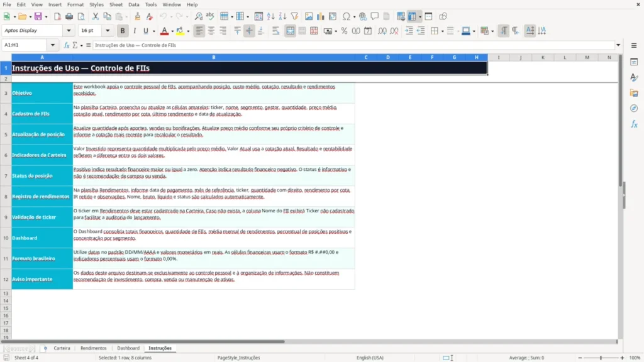The image size is (644, 362).
Task: Expand the Name Box dropdown
Action: coord(53,45)
